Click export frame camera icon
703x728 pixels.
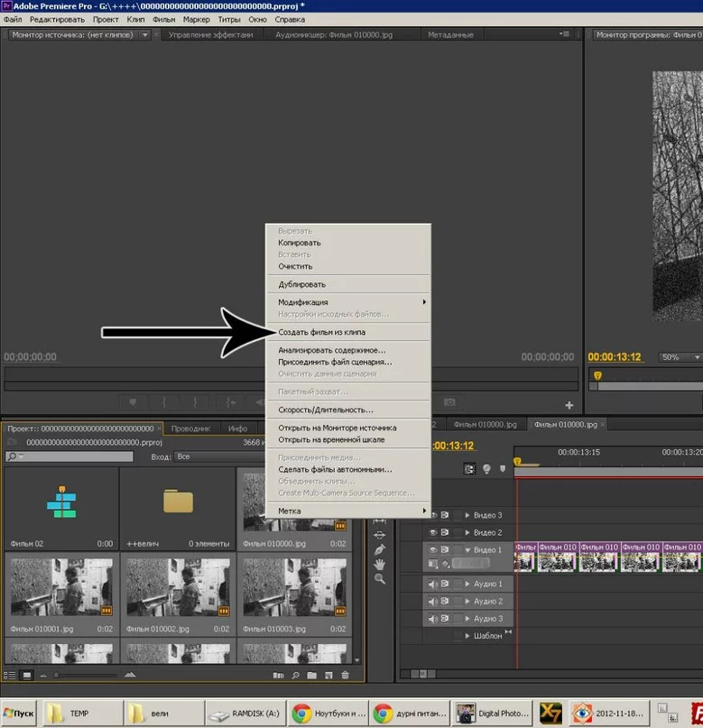[449, 402]
